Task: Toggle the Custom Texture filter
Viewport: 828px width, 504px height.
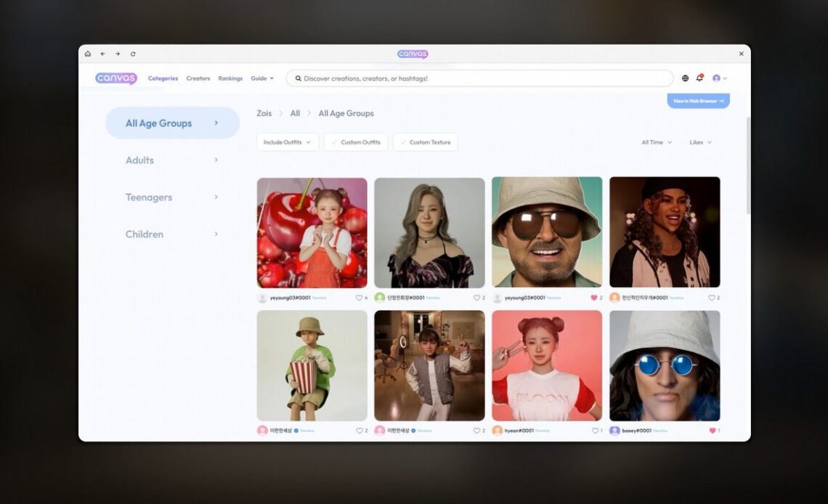Action: tap(425, 142)
